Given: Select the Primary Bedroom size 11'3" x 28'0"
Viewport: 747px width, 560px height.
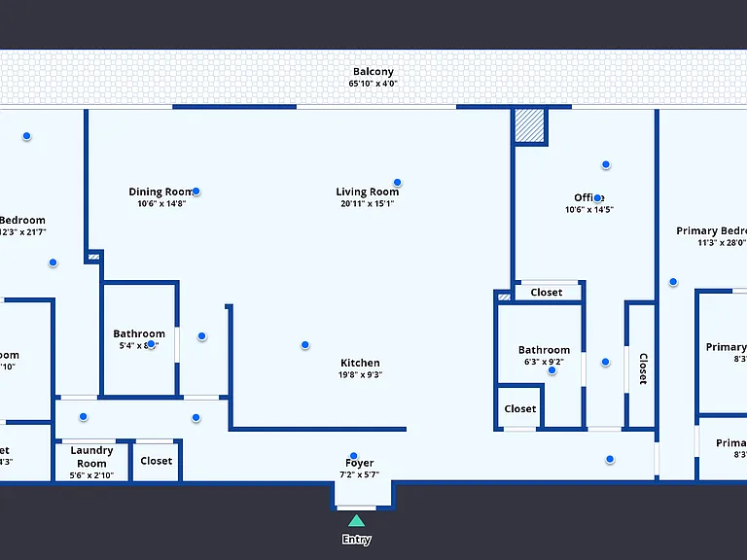Looking at the screenshot, I should (x=722, y=242).
